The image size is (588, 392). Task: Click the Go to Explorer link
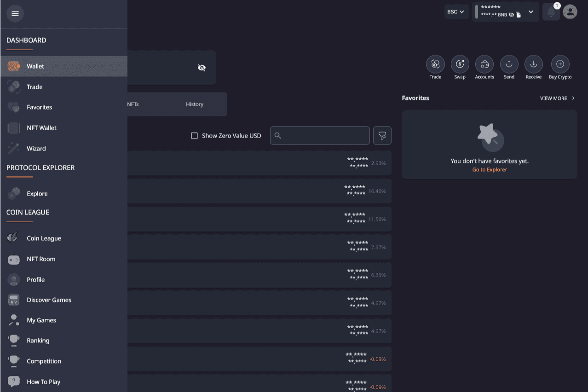tap(490, 170)
